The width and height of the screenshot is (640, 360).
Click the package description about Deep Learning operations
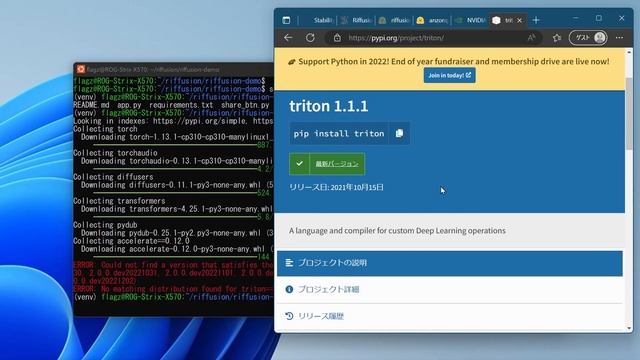[x=397, y=231]
